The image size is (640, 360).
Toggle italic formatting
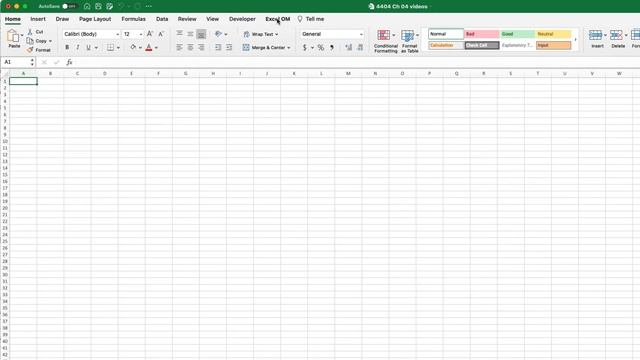pyautogui.click(x=78, y=48)
